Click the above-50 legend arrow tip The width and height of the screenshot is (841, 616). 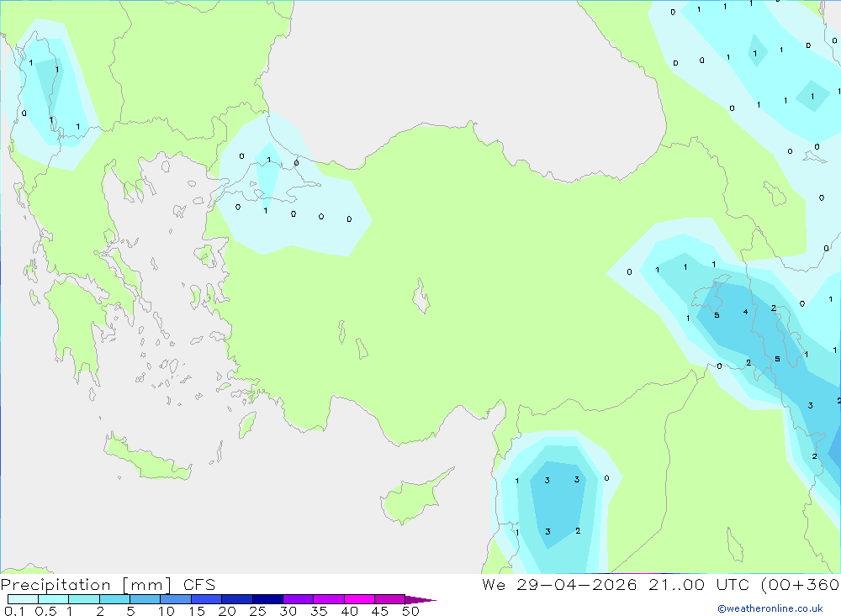click(420, 599)
